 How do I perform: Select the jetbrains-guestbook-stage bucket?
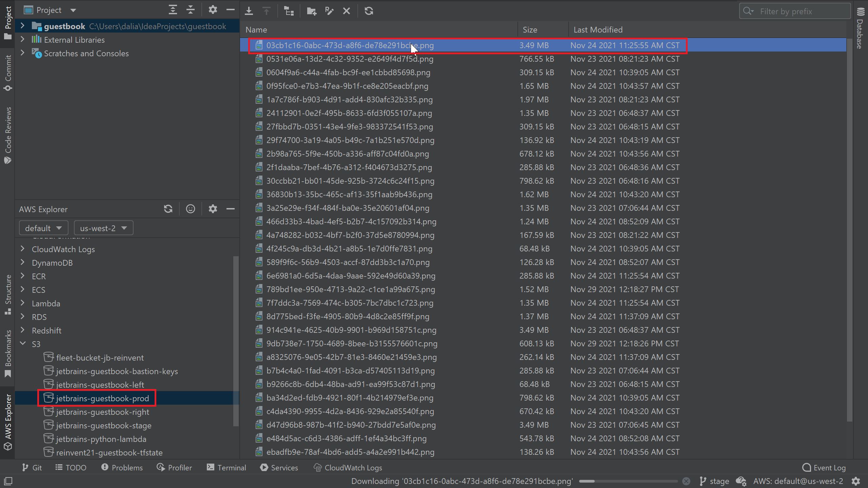click(103, 426)
